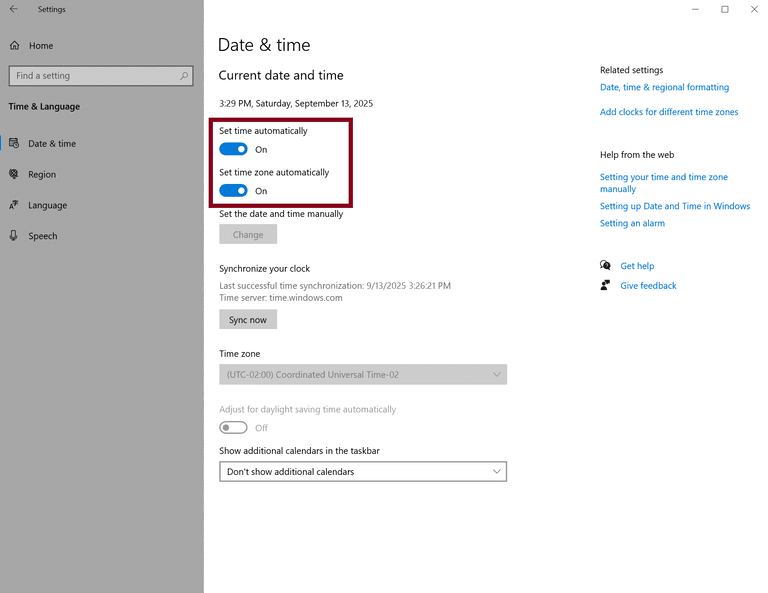Click the Home icon in sidebar
768x593 pixels.
tap(14, 46)
